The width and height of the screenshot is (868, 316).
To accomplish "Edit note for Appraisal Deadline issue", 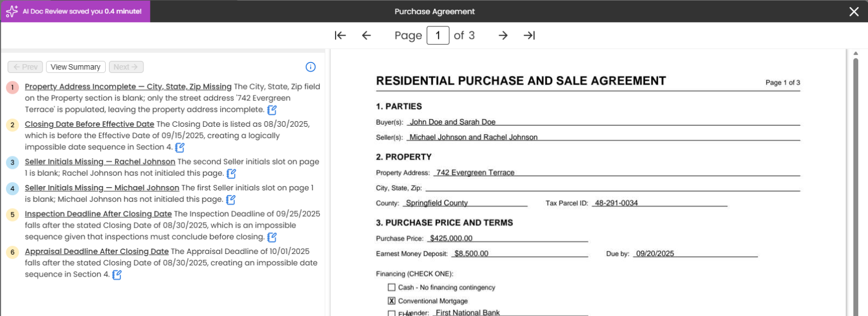I will tap(117, 275).
